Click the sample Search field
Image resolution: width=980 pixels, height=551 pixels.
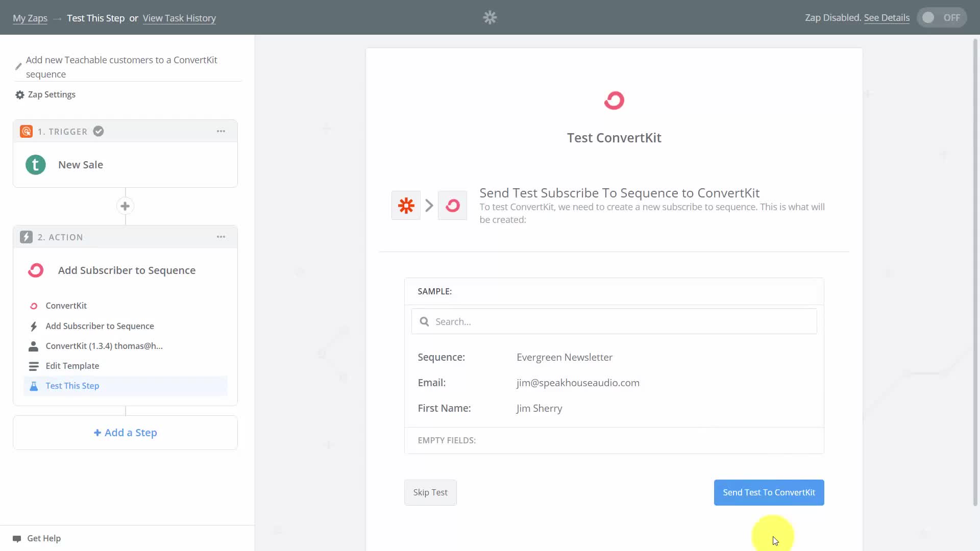point(614,321)
